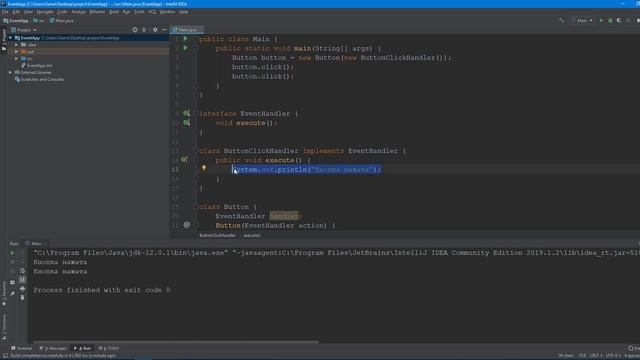Open the Navigate menu
Viewport: 640px width, 360px height.
click(x=45, y=12)
